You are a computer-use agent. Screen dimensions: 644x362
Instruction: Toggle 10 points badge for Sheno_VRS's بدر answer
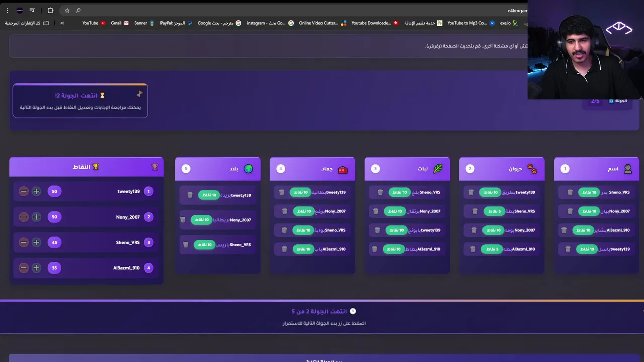(x=589, y=192)
